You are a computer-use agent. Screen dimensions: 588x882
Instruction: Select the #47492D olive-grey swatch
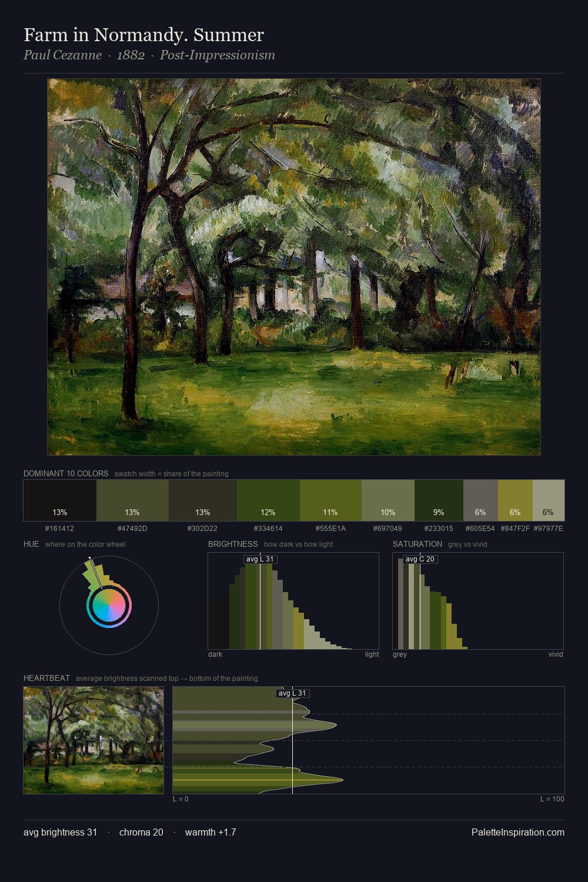click(x=132, y=500)
